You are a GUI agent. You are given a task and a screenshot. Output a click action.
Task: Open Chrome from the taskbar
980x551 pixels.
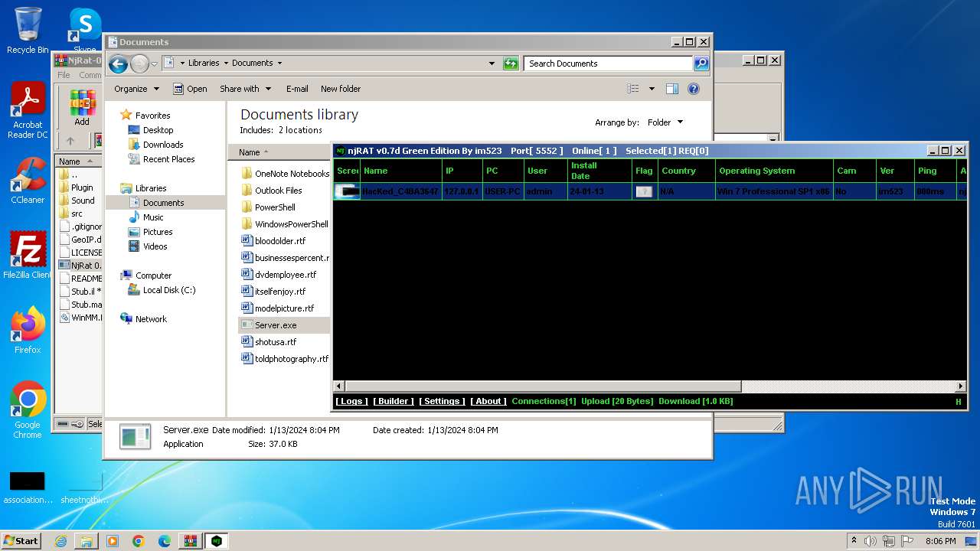pos(139,541)
